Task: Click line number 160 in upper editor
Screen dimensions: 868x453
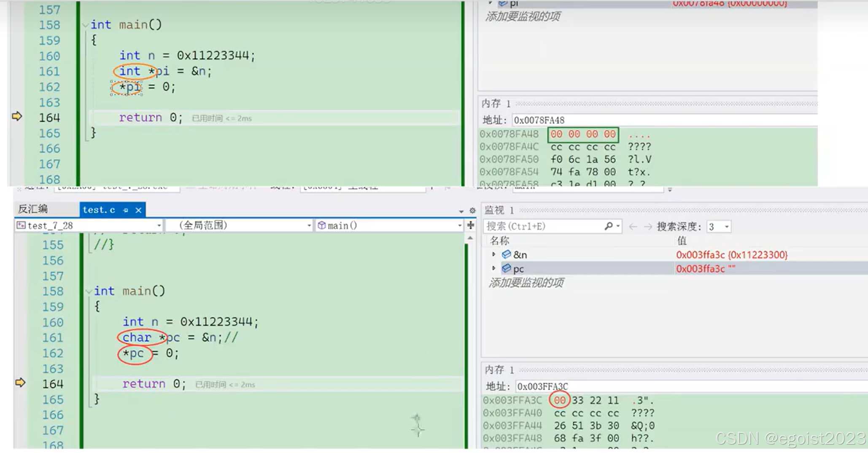Action: point(49,56)
